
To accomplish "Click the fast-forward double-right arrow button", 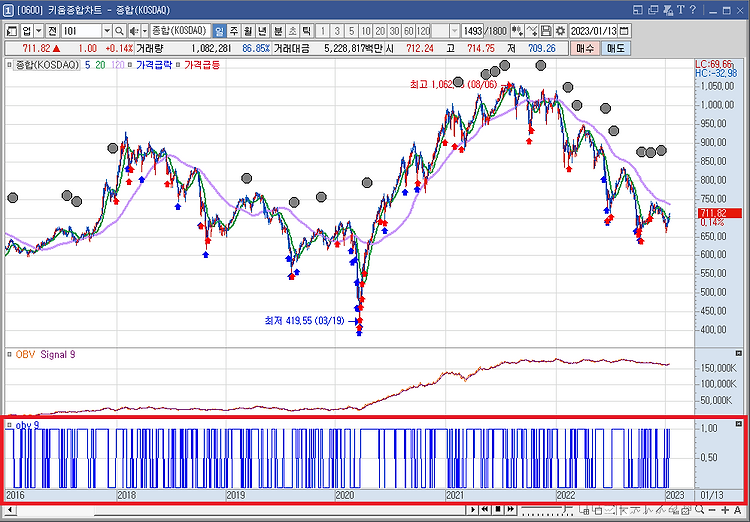I will 510,510.
